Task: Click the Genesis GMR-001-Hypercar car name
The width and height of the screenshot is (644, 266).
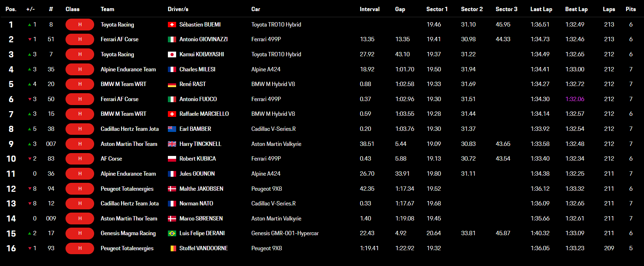Action: pyautogui.click(x=285, y=233)
